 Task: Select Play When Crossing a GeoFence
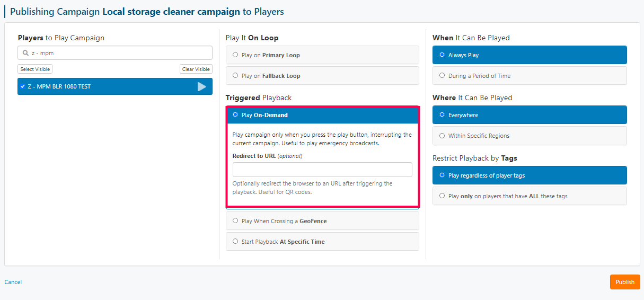322,221
